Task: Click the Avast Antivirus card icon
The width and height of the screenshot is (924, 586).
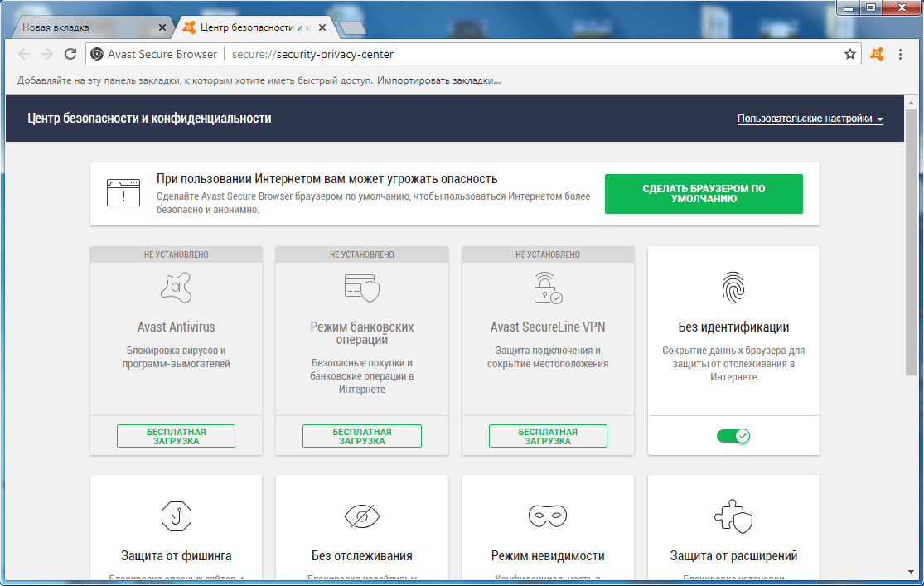Action: [x=177, y=288]
